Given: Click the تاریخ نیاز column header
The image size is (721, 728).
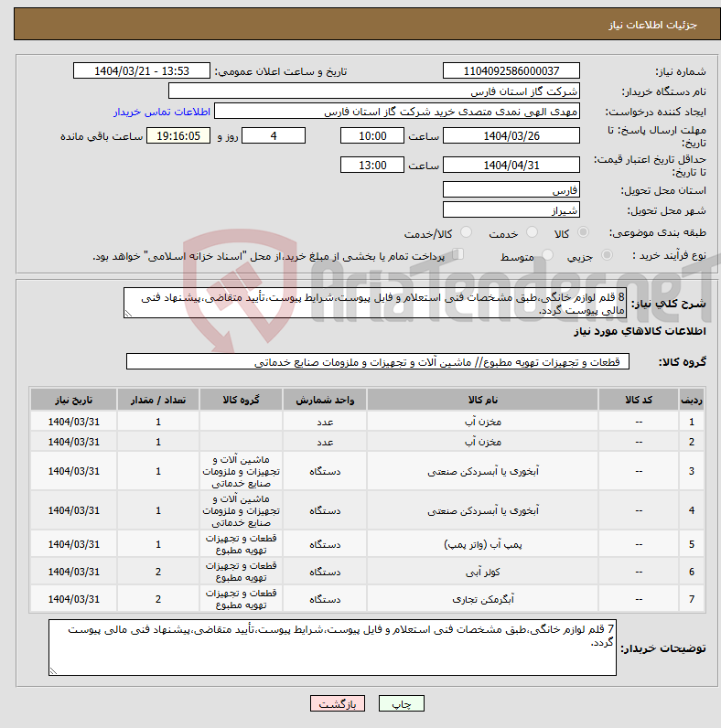Looking at the screenshot, I should [73, 400].
